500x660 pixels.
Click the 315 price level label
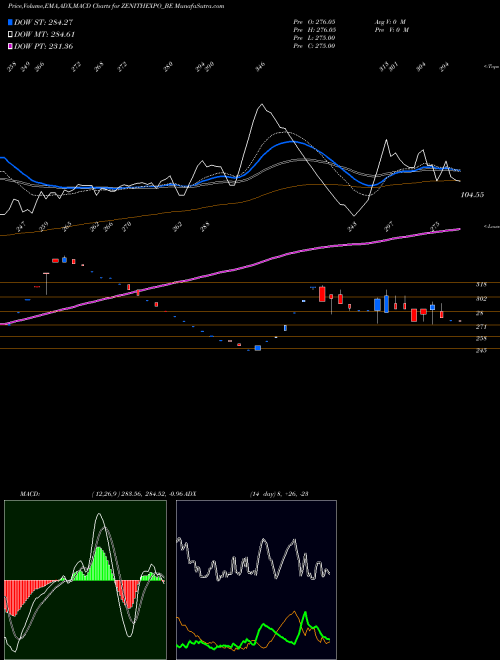point(481,285)
